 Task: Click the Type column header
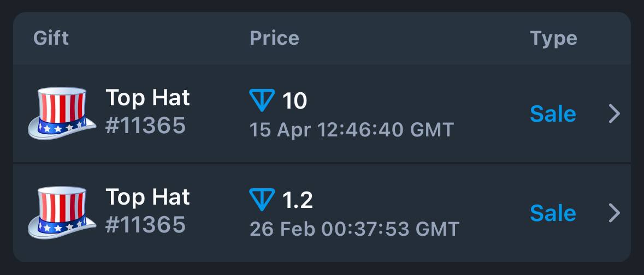click(x=554, y=39)
